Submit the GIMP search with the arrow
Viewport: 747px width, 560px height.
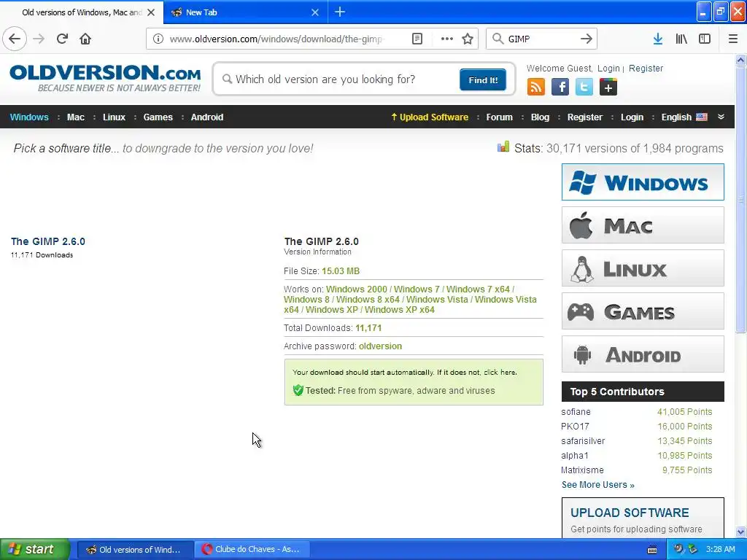click(586, 39)
